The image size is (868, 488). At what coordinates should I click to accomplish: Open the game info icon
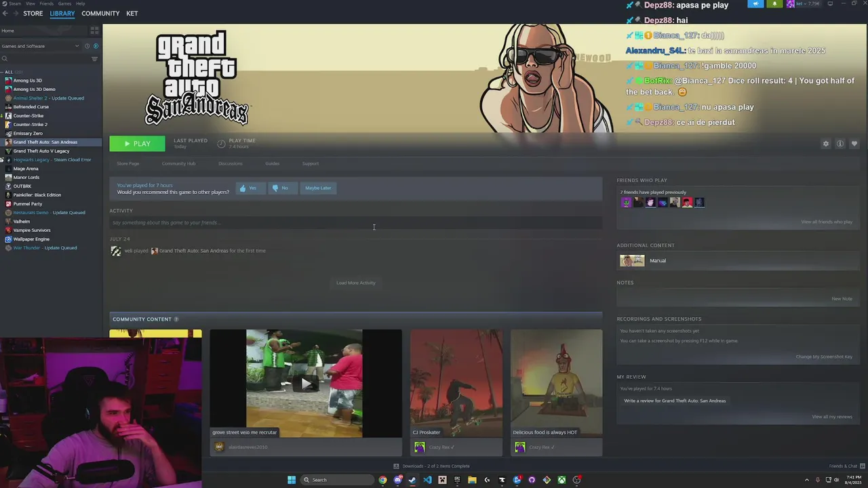840,144
